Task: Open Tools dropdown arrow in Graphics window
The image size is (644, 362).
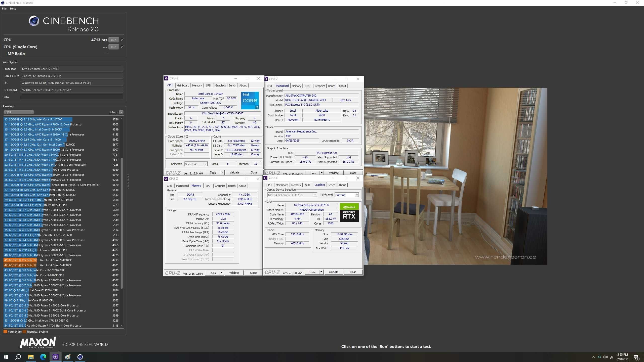Action: 321,272
